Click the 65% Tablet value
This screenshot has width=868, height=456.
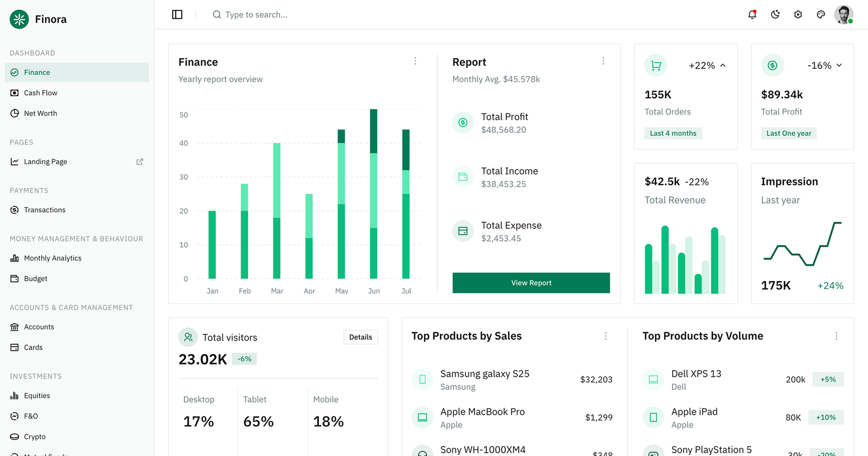pyautogui.click(x=258, y=422)
